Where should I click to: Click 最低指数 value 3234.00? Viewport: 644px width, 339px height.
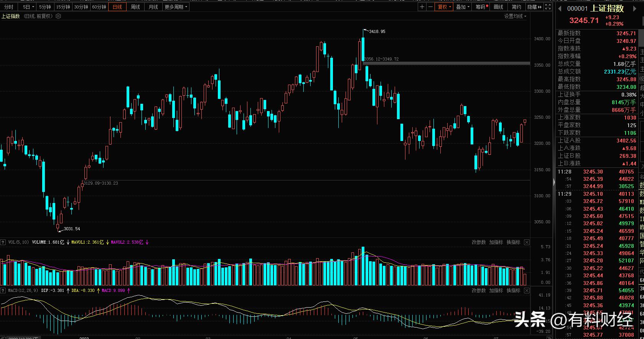coord(626,87)
